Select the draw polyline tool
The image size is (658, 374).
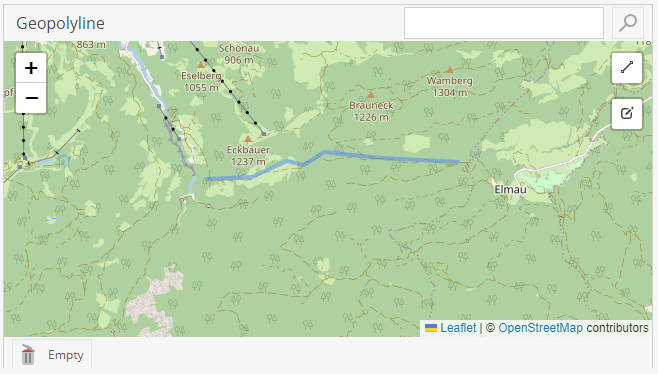coord(627,68)
